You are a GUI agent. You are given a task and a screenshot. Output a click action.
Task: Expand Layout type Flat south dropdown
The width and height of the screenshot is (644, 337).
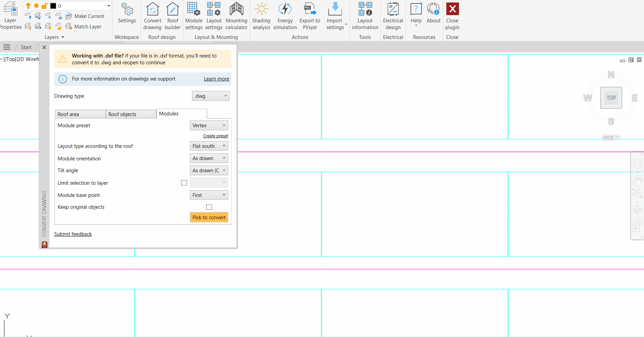[x=209, y=146]
